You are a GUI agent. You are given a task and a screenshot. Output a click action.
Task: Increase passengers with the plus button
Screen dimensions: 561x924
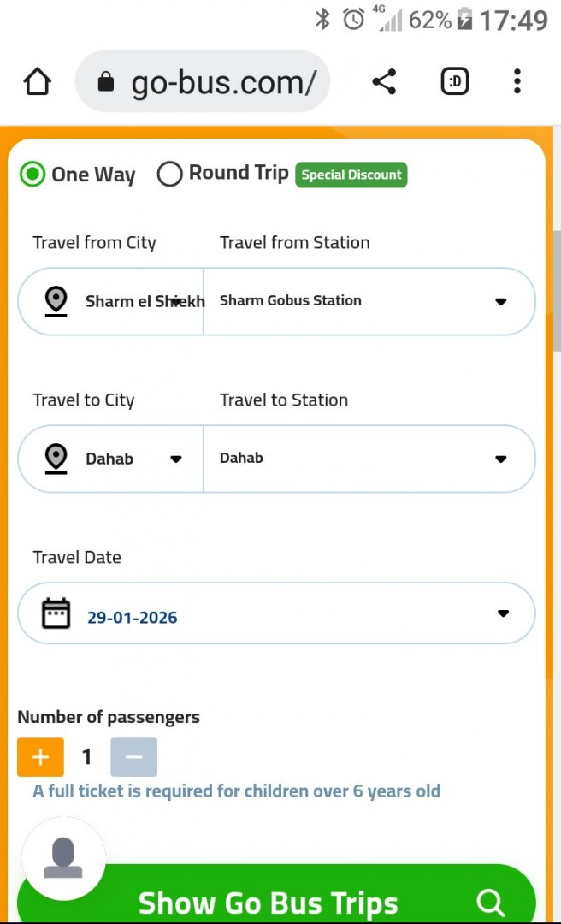[40, 757]
